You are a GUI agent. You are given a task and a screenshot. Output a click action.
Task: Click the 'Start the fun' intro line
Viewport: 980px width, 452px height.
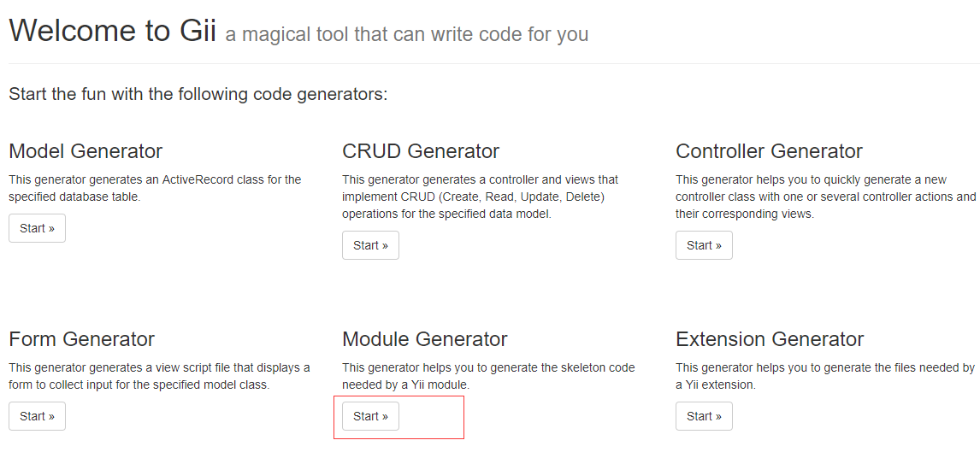tap(198, 93)
